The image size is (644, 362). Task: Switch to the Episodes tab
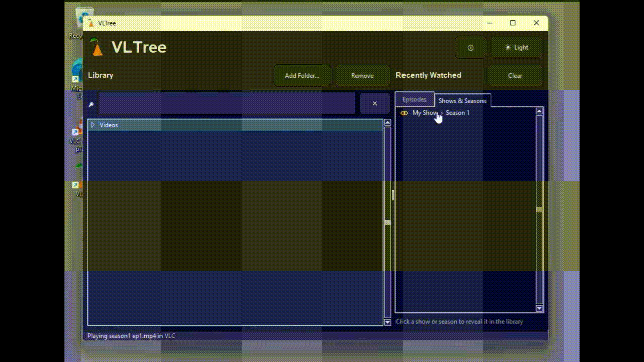(414, 100)
